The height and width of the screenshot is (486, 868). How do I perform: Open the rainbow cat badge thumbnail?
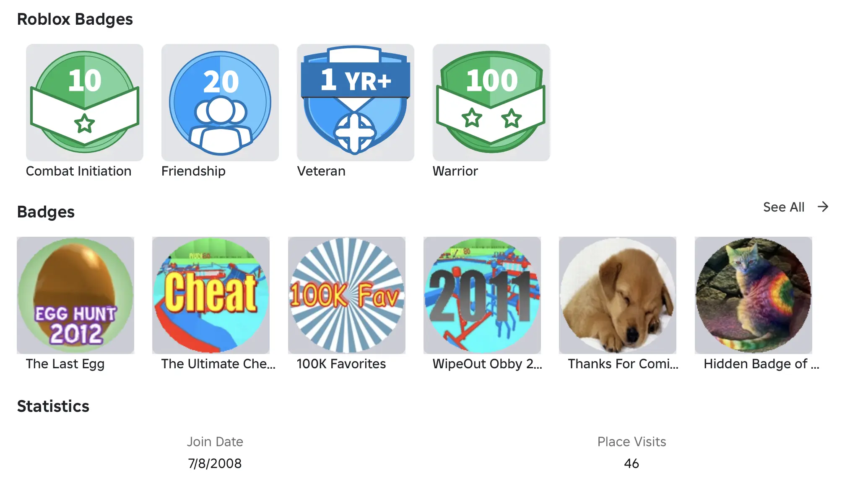[x=754, y=295]
